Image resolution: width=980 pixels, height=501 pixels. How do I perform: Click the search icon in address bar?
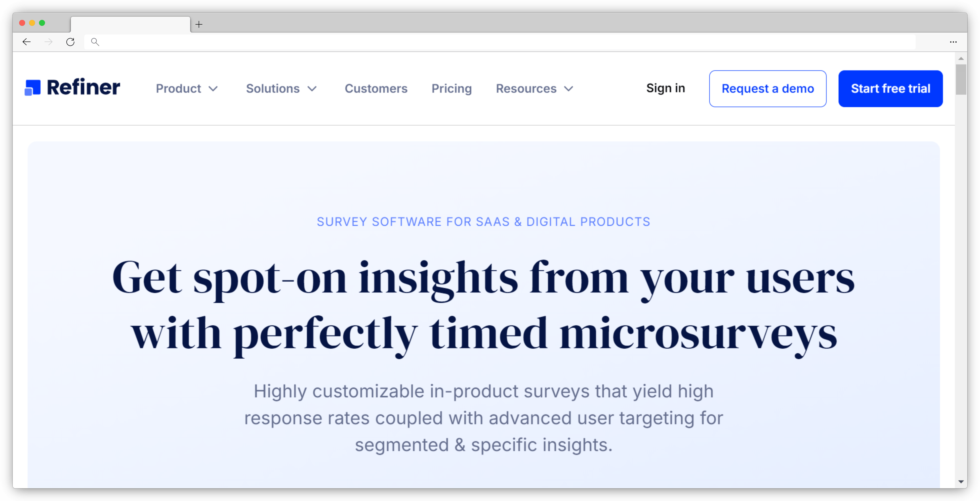(x=95, y=42)
